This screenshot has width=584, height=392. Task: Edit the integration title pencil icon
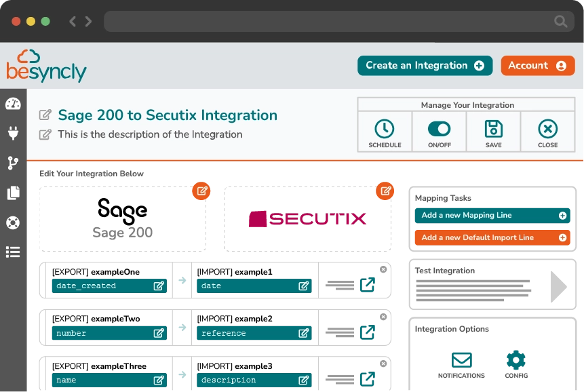pyautogui.click(x=45, y=115)
